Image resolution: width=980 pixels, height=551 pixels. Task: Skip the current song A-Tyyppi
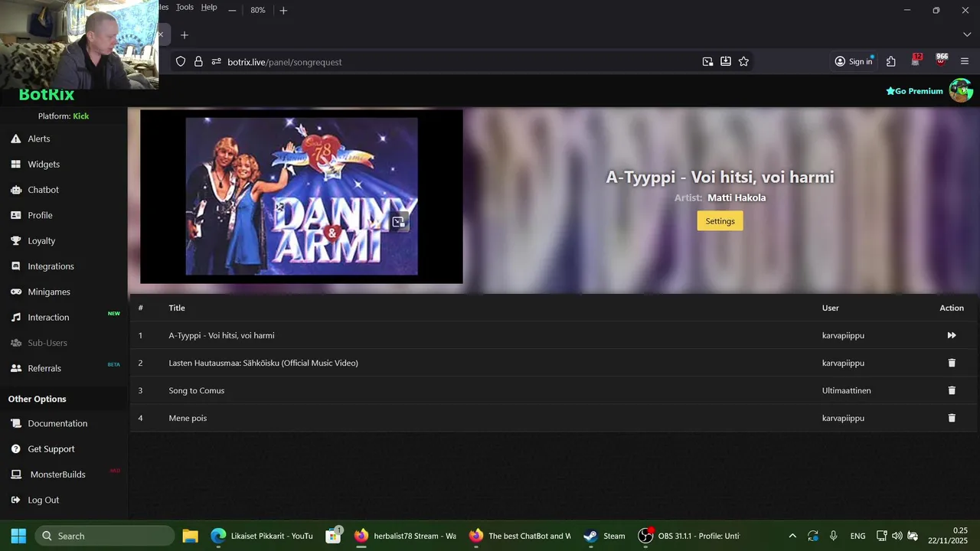(x=952, y=335)
